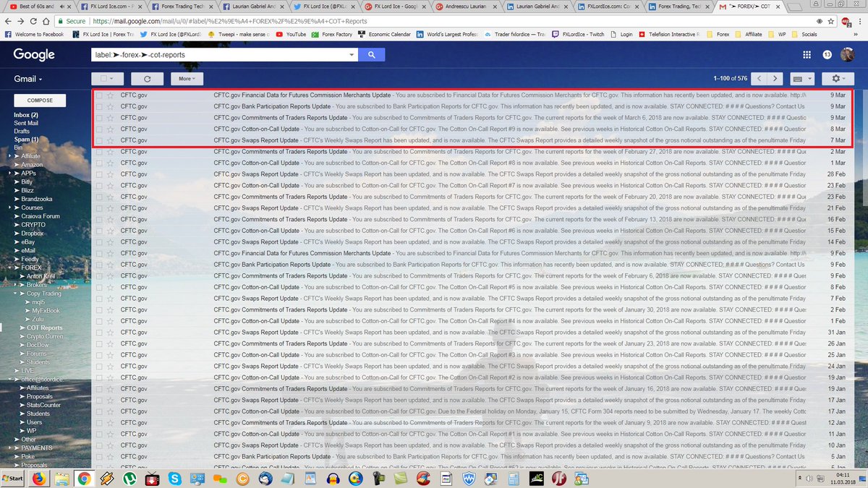
Task: Open Forex Factory bookmark
Action: coord(332,34)
